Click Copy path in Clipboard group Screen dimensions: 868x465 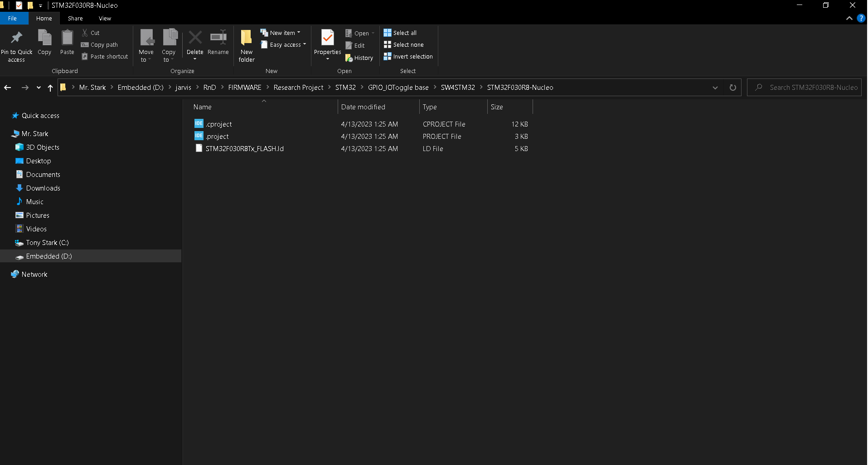pos(99,44)
